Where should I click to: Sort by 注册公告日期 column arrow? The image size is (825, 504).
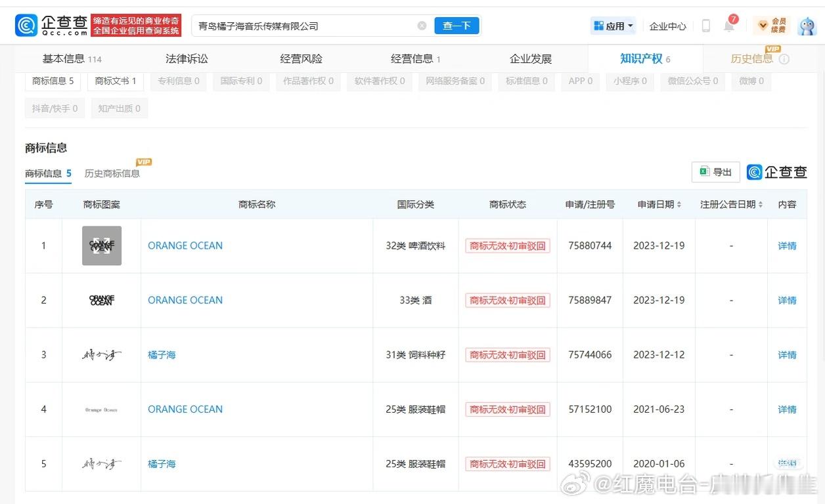click(x=761, y=205)
